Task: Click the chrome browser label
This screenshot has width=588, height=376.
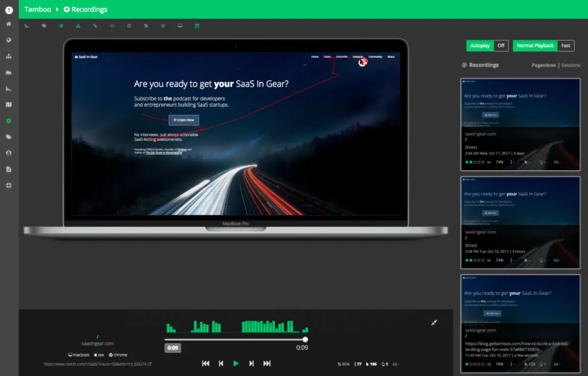Action: point(118,355)
